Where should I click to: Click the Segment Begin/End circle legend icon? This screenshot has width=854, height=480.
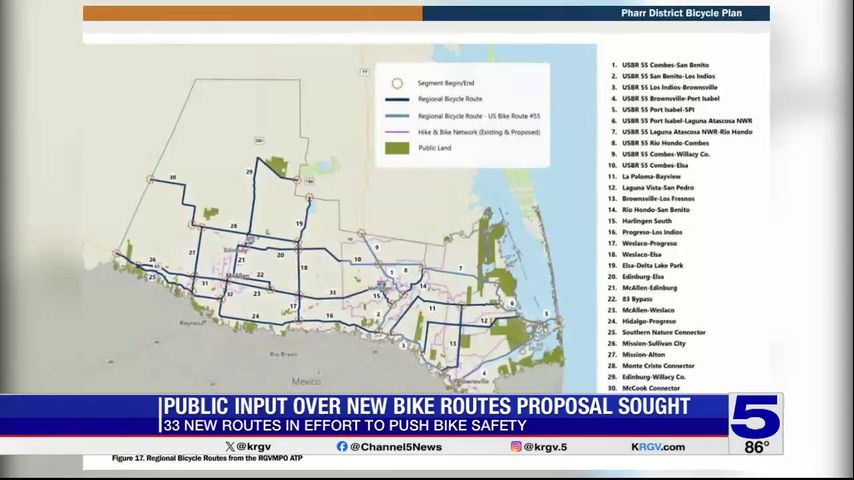[396, 83]
